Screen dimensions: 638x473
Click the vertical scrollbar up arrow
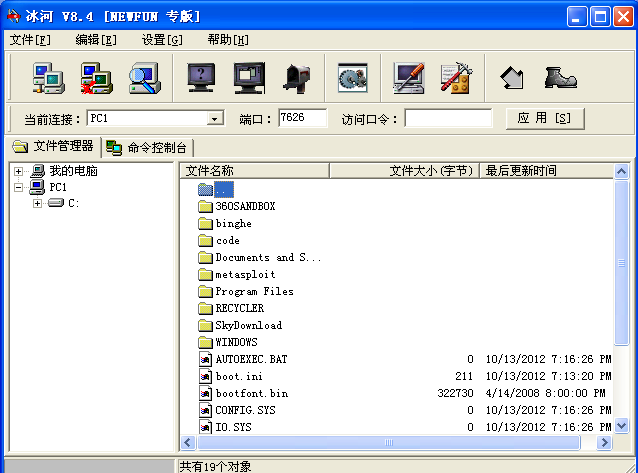[621, 171]
